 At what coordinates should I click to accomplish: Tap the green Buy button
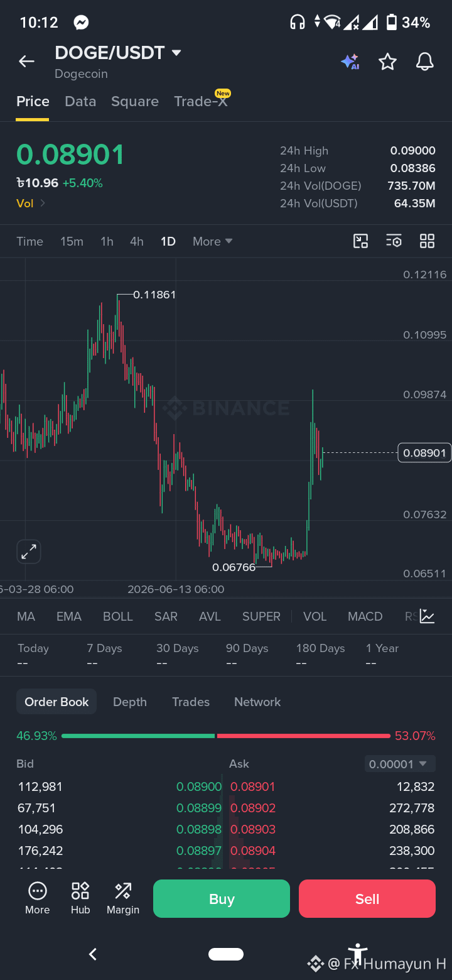coord(222,899)
